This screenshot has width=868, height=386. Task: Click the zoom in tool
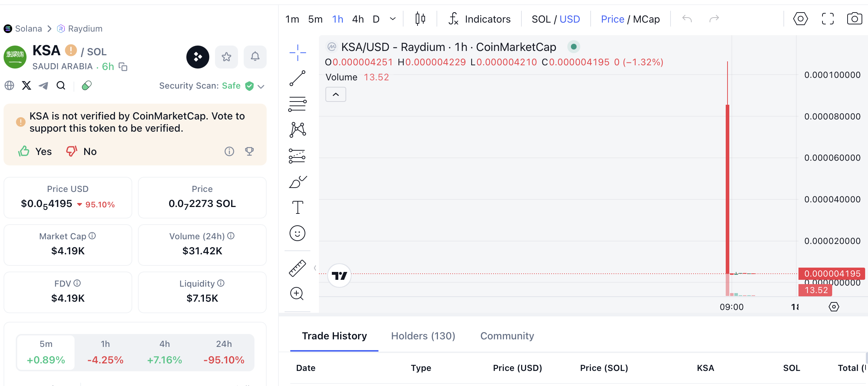(x=297, y=294)
